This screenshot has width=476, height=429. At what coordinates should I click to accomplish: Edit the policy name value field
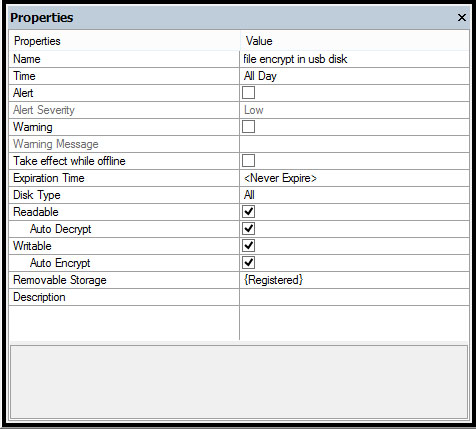click(x=354, y=59)
